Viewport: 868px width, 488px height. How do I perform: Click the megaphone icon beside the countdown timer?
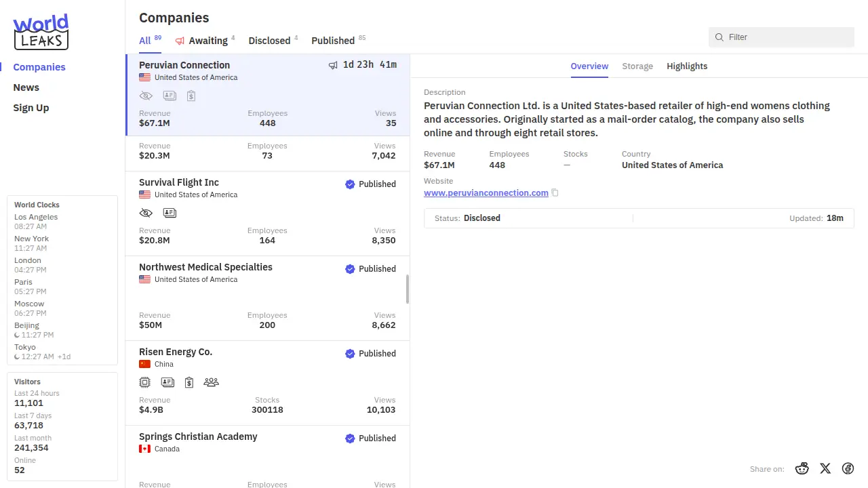333,65
